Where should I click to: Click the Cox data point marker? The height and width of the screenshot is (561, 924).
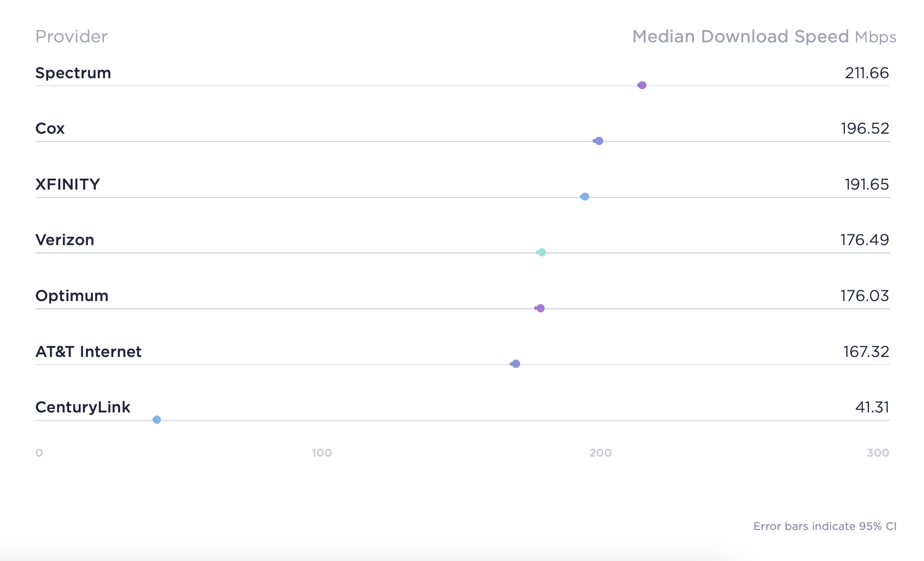click(x=599, y=141)
